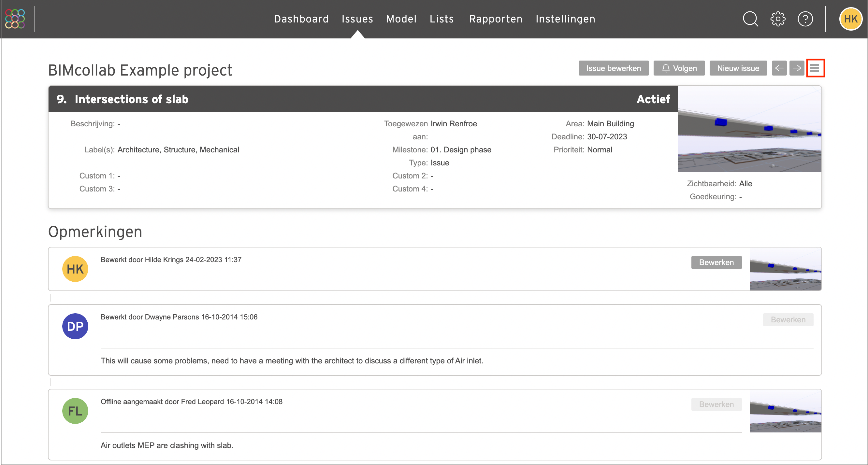Click 'Zichtbaarheid: Alle' value
The height and width of the screenshot is (465, 868).
[x=745, y=184]
